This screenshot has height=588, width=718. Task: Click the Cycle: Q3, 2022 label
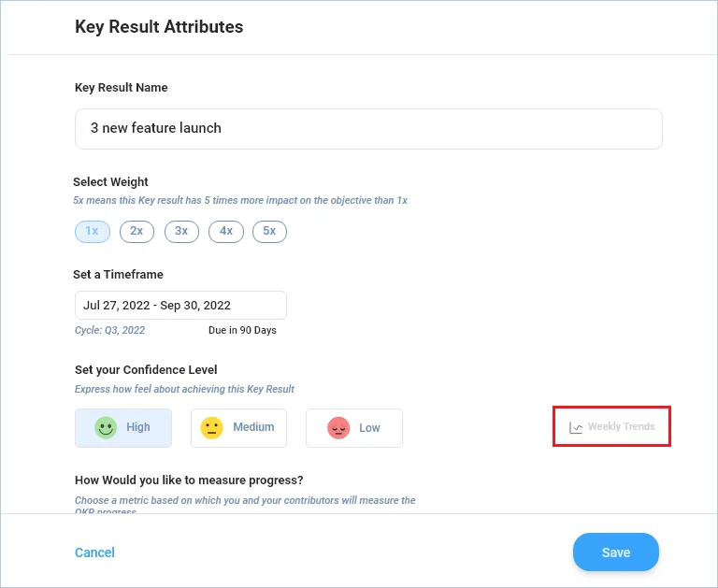[110, 330]
